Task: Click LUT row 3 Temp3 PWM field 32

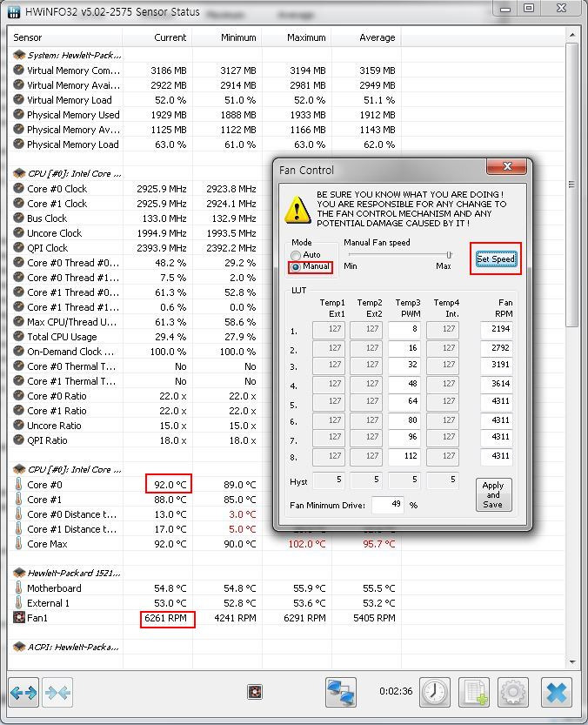Action: [404, 365]
